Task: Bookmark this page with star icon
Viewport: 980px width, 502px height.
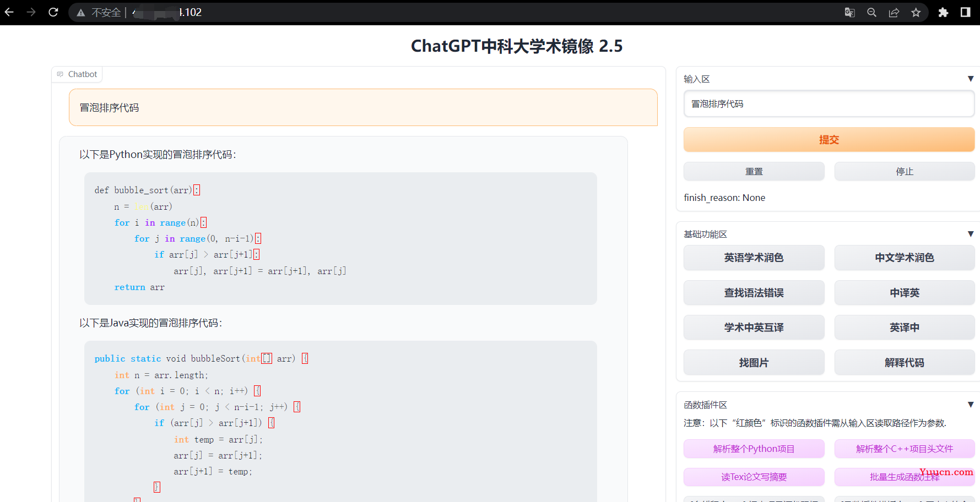Action: 916,13
